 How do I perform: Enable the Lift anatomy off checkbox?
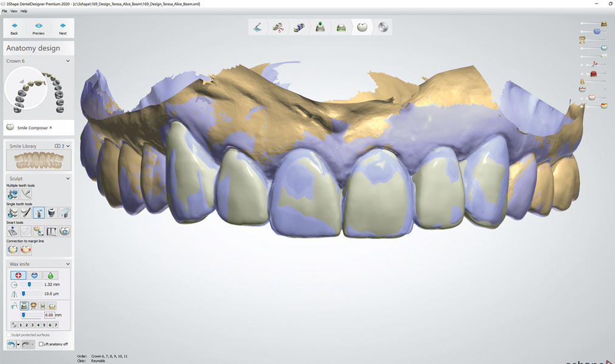[41, 344]
